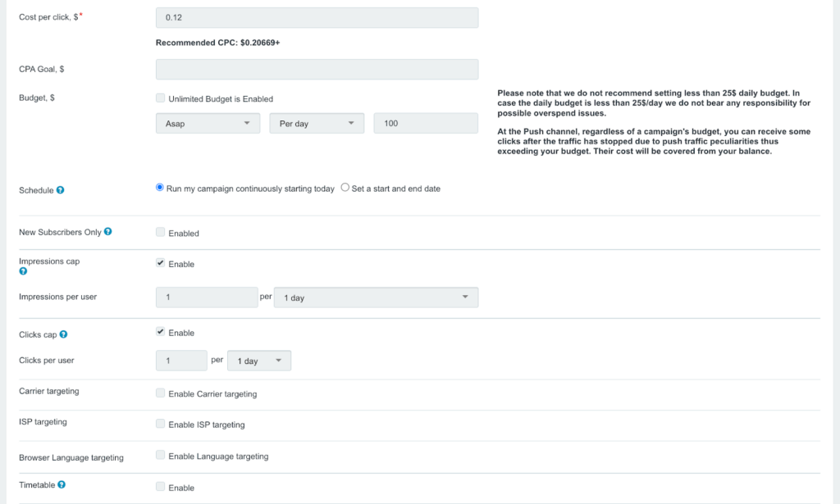Select Run my campaign continuously starting today
Viewport: 840px width, 504px height.
161,188
